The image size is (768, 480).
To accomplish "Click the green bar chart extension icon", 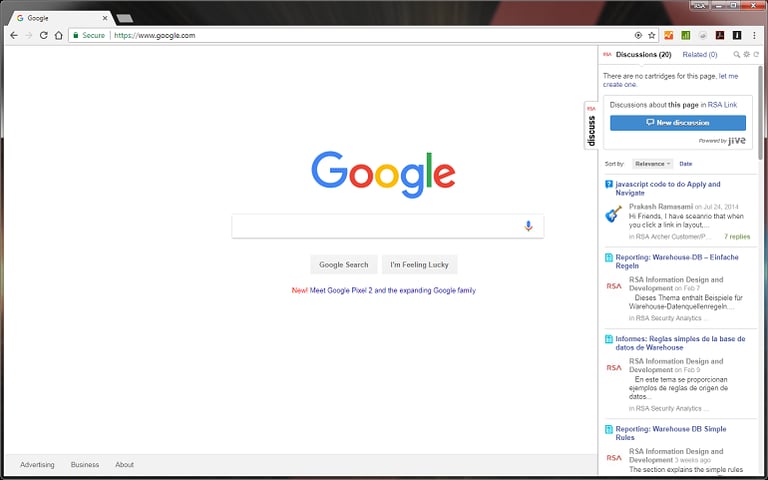I will 686,35.
